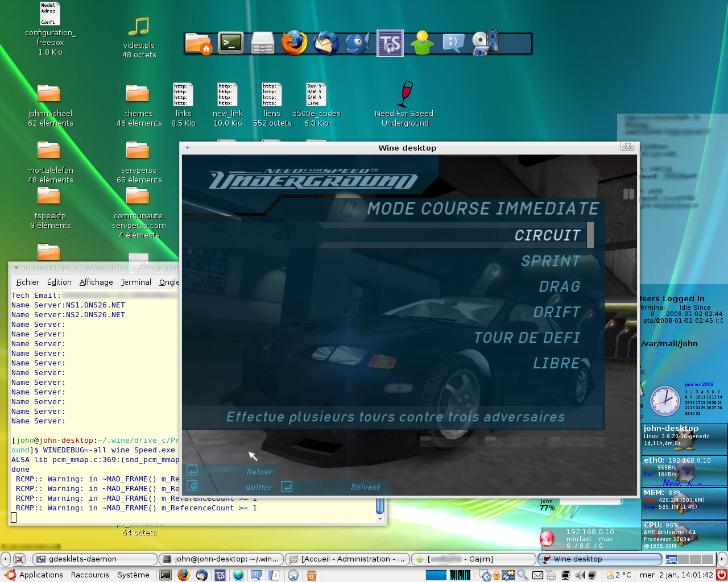Open the mortalelefan desktop folder
This screenshot has height=582, width=728.
(50, 162)
